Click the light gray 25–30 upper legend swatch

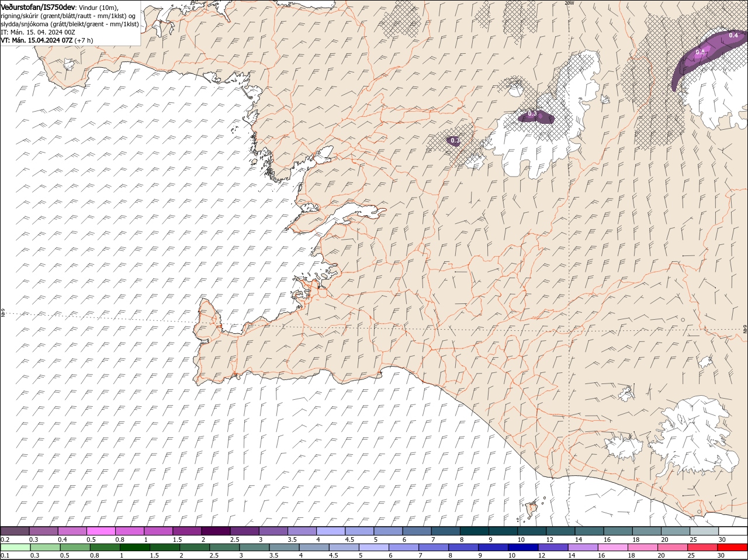[x=704, y=531]
